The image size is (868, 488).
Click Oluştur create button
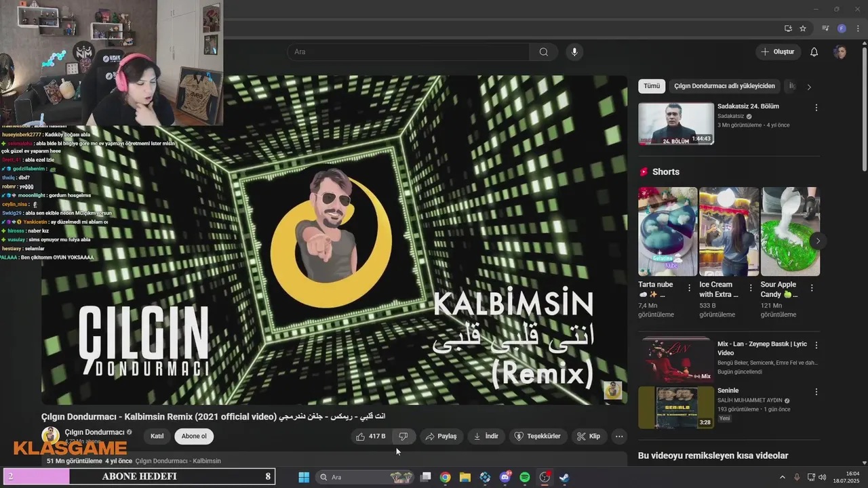point(778,52)
